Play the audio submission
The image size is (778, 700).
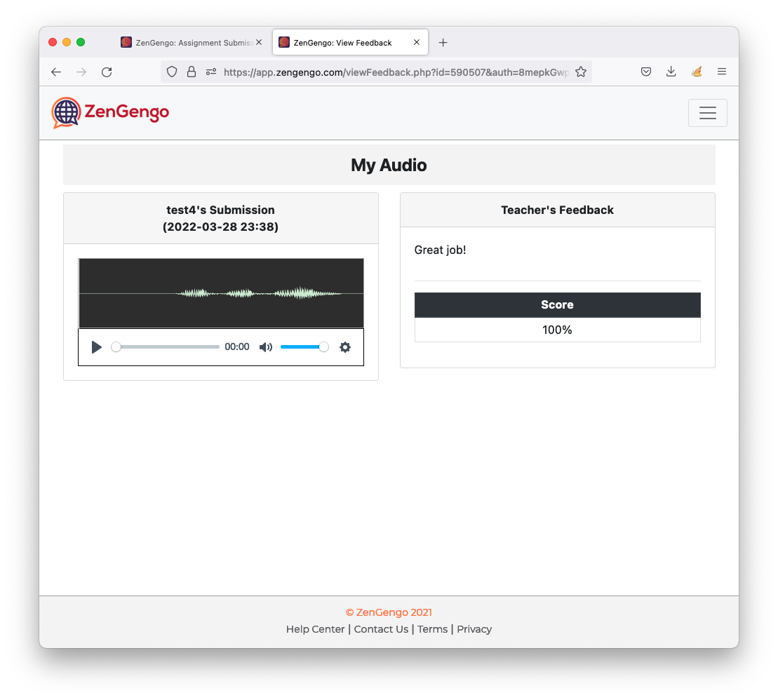point(97,347)
